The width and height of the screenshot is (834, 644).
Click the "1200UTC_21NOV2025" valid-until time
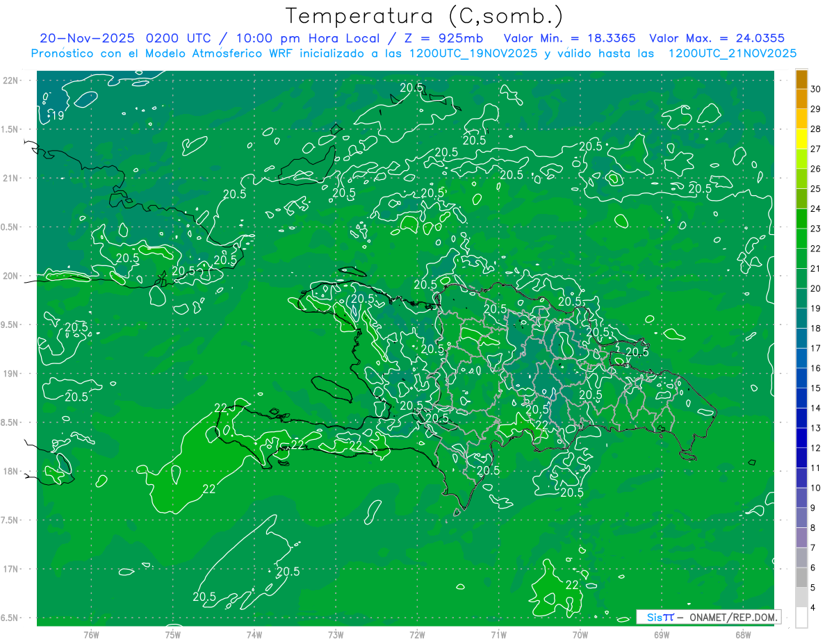733,53
